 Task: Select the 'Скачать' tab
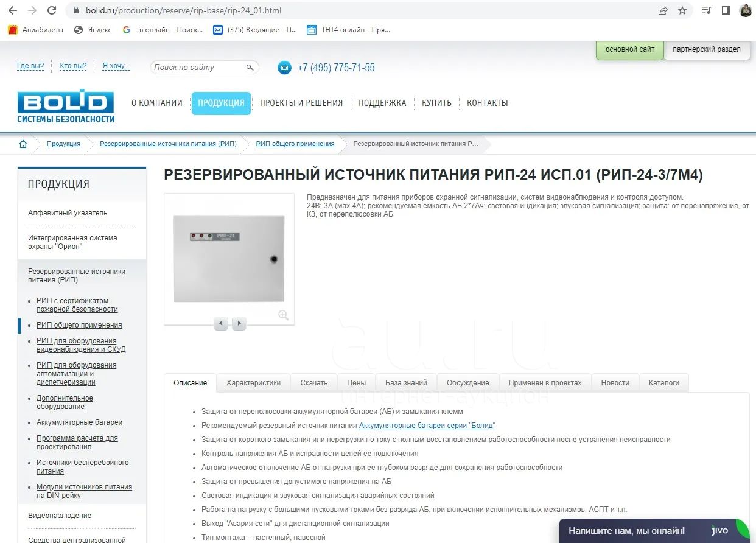pyautogui.click(x=313, y=383)
